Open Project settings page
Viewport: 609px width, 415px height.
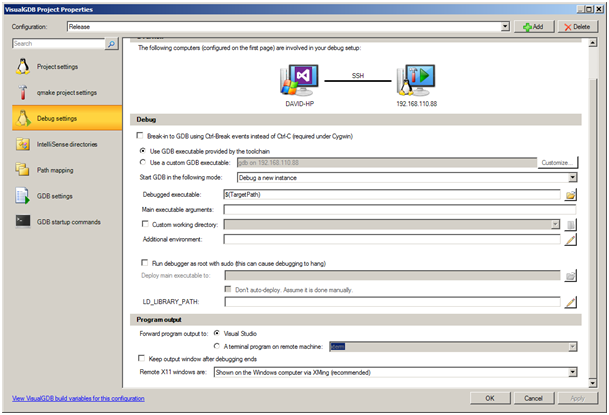[67, 67]
